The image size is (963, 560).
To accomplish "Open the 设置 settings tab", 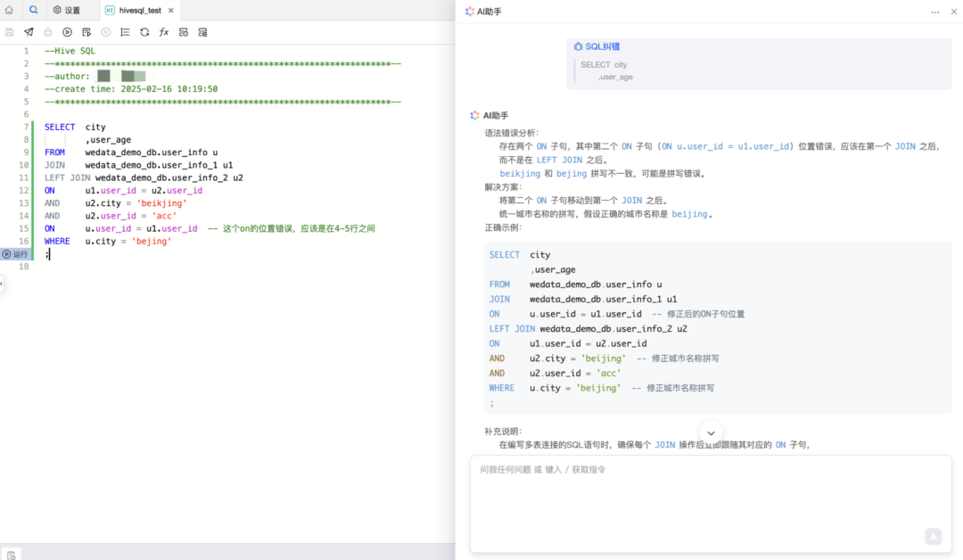I will (66, 10).
